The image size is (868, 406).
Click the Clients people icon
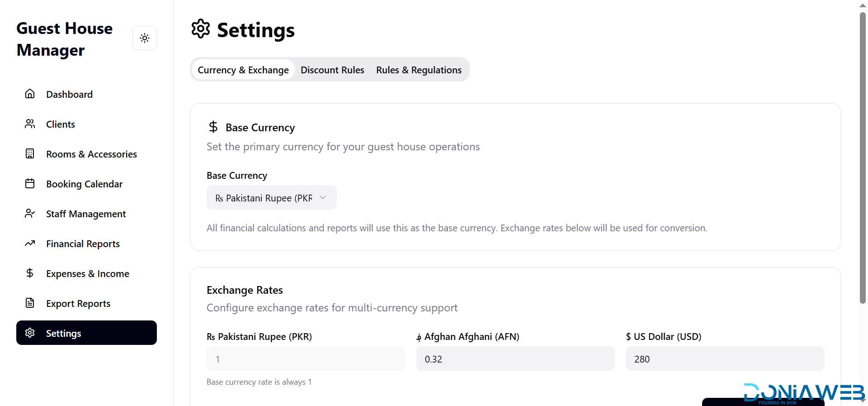tap(30, 124)
